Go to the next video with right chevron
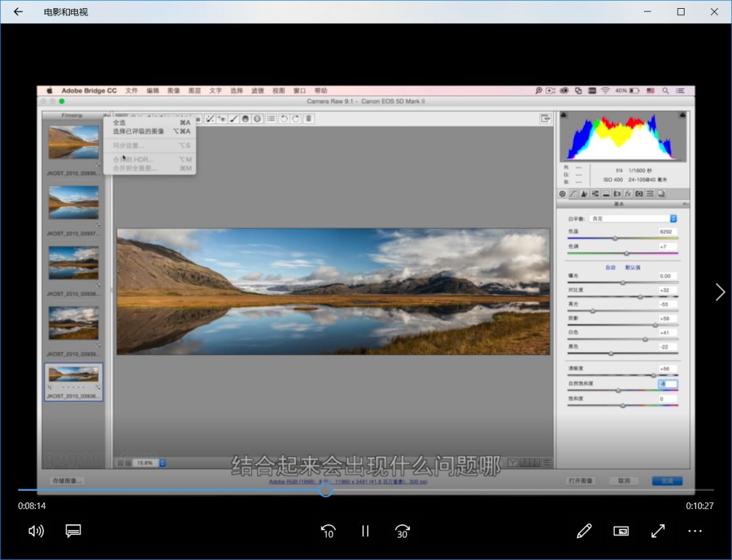 click(x=720, y=292)
